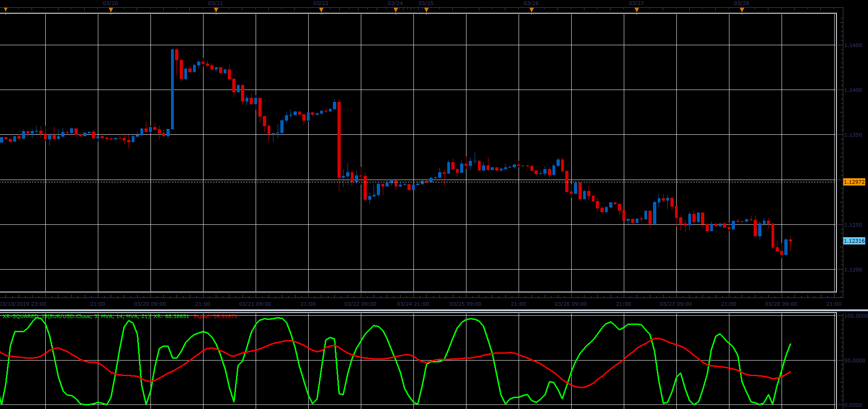Image resolution: width=868 pixels, height=409 pixels.
Task: Click the orange 1.12972 price label
Action: [x=854, y=182]
